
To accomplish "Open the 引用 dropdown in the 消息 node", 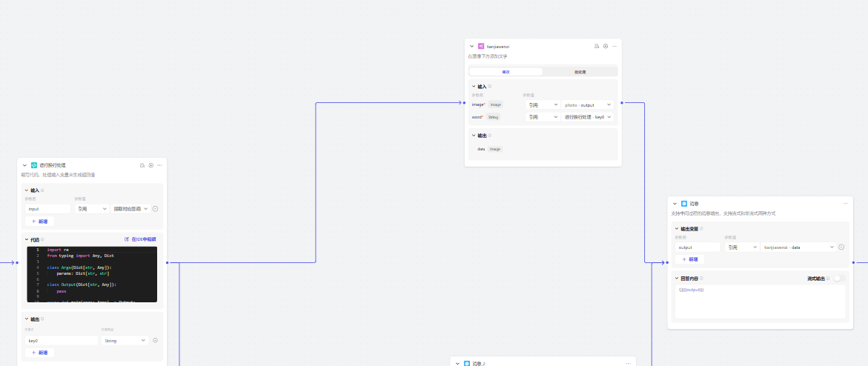I will point(742,247).
